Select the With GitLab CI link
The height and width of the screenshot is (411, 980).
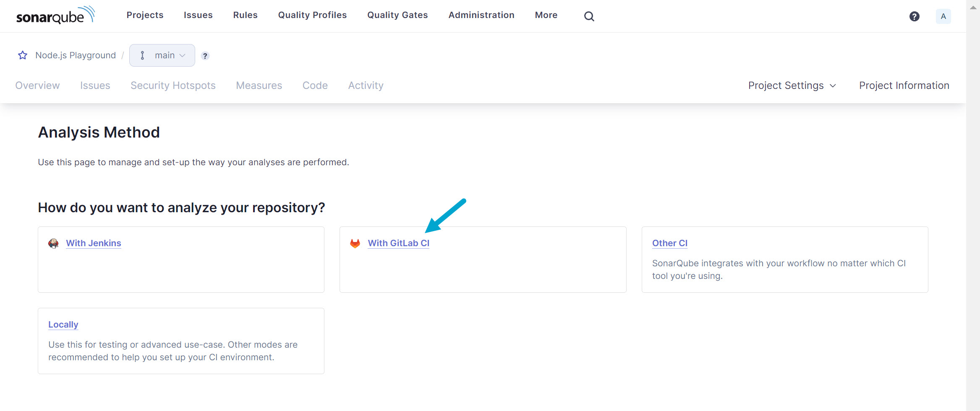(x=398, y=243)
